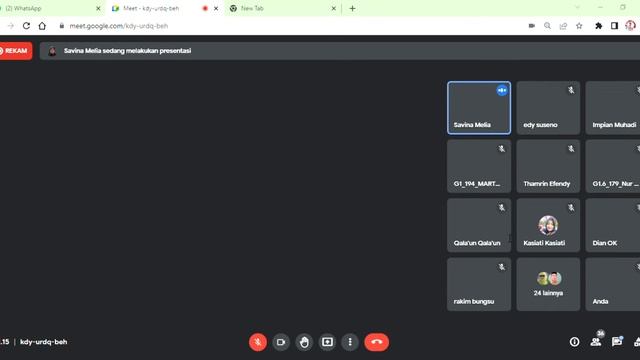Start presenting with the share screen icon

pyautogui.click(x=327, y=342)
